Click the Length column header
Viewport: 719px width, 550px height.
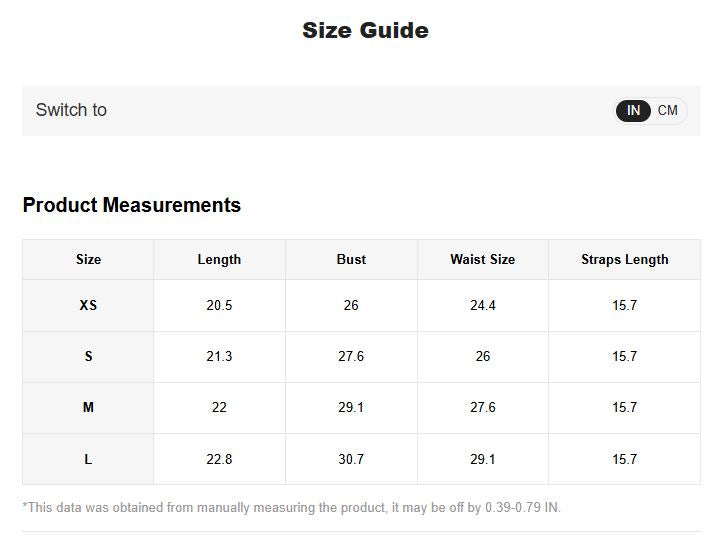point(219,259)
